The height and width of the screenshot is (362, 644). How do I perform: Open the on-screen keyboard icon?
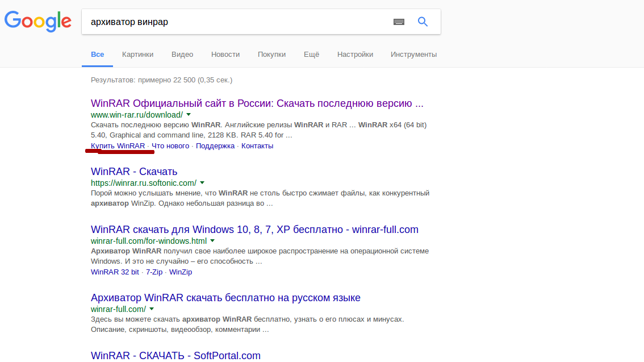coord(399,22)
